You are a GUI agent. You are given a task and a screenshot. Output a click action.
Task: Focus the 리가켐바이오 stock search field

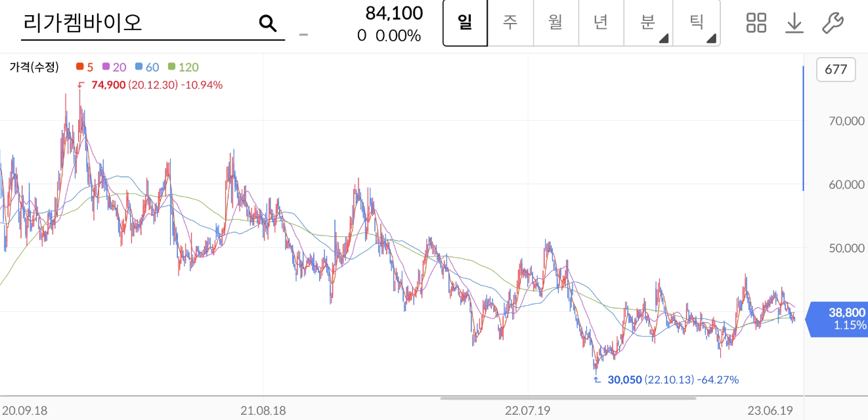click(x=153, y=24)
